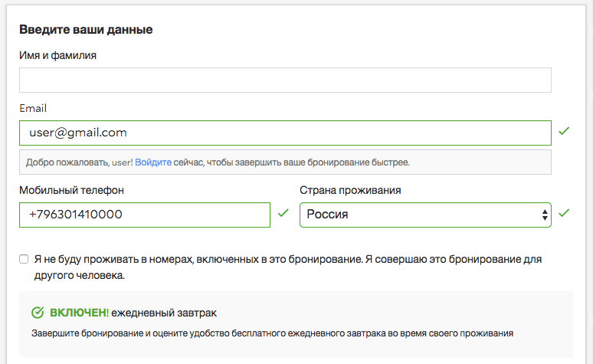Click the Email label above the address field
593x364 pixels.
(x=33, y=108)
